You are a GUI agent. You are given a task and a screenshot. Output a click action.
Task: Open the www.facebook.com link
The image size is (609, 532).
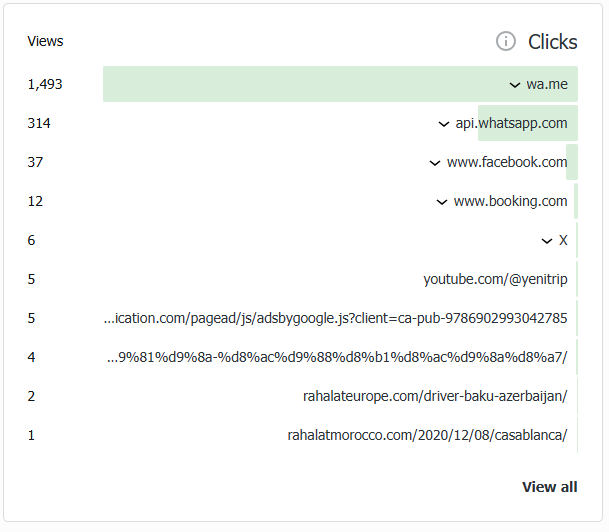point(507,162)
